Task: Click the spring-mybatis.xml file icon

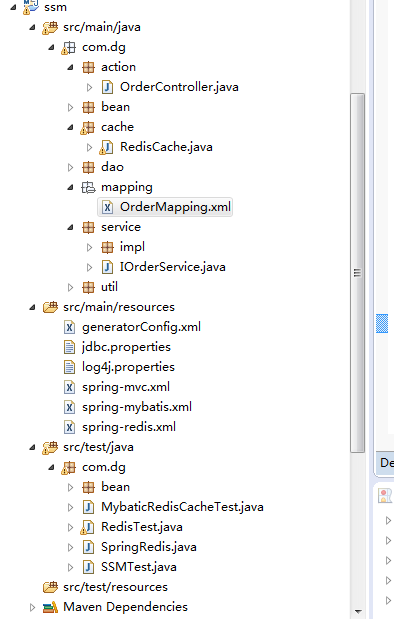Action: [69, 407]
